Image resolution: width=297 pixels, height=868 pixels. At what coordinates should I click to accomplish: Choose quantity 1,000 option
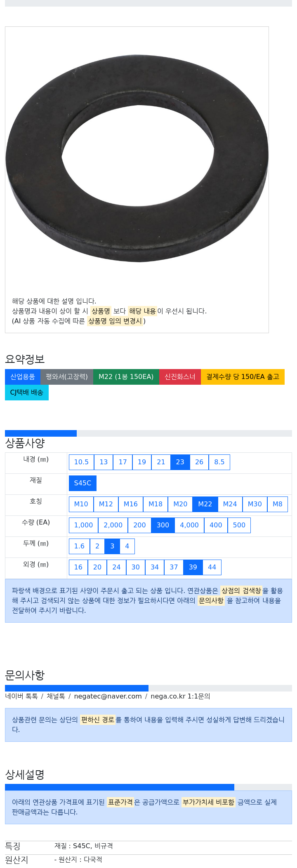tap(84, 525)
